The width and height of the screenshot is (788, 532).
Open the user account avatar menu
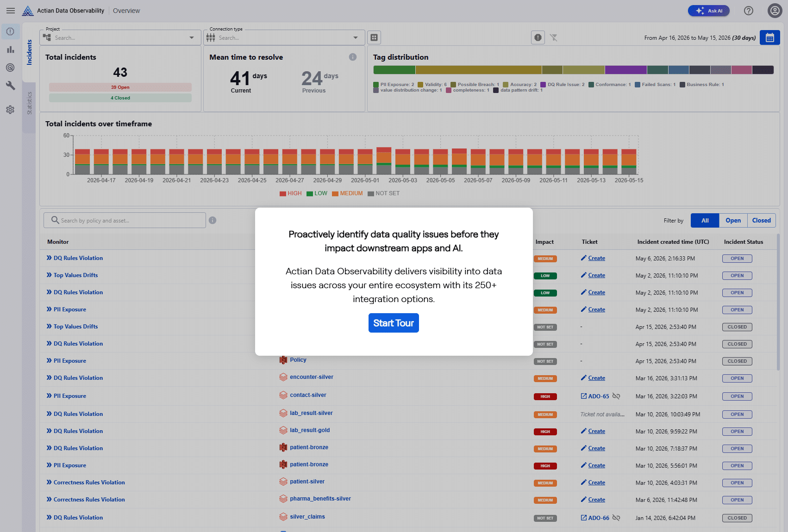[775, 11]
